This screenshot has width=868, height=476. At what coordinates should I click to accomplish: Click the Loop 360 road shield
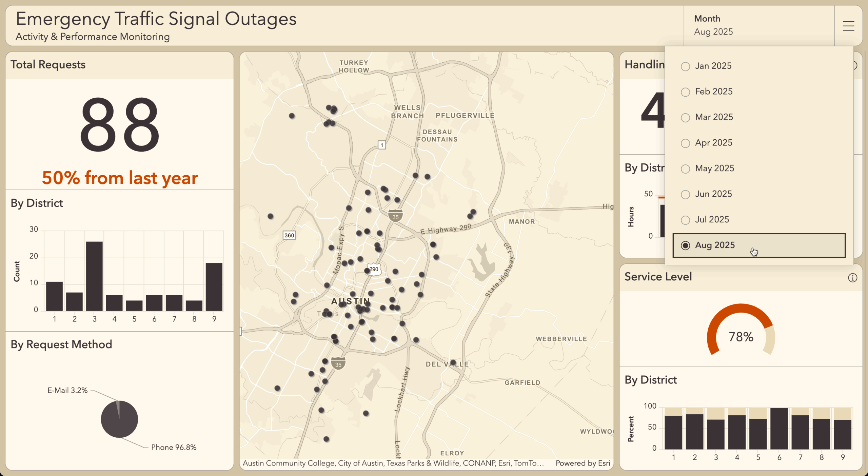(x=289, y=235)
